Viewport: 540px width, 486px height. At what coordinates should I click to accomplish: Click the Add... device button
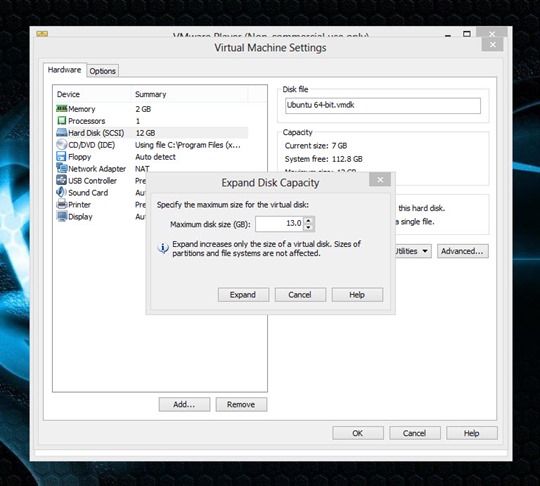click(184, 404)
